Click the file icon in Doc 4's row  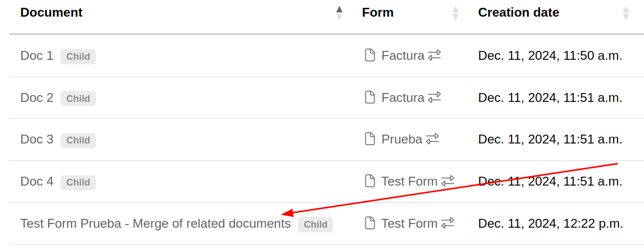tap(370, 181)
